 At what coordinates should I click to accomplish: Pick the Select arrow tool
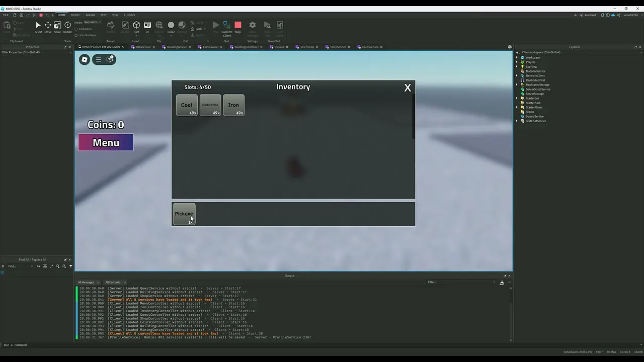pos(38,27)
